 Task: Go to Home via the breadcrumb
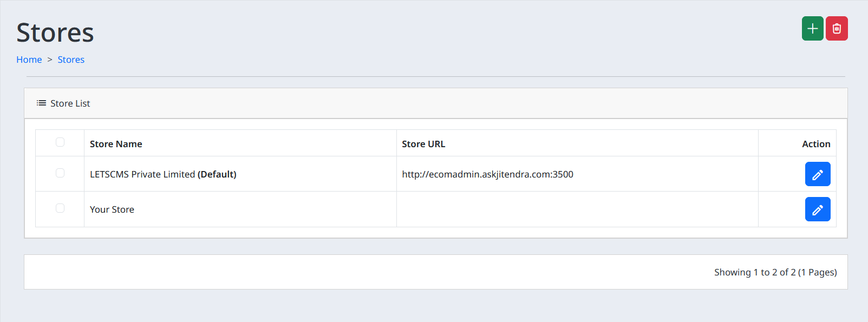pyautogui.click(x=29, y=60)
